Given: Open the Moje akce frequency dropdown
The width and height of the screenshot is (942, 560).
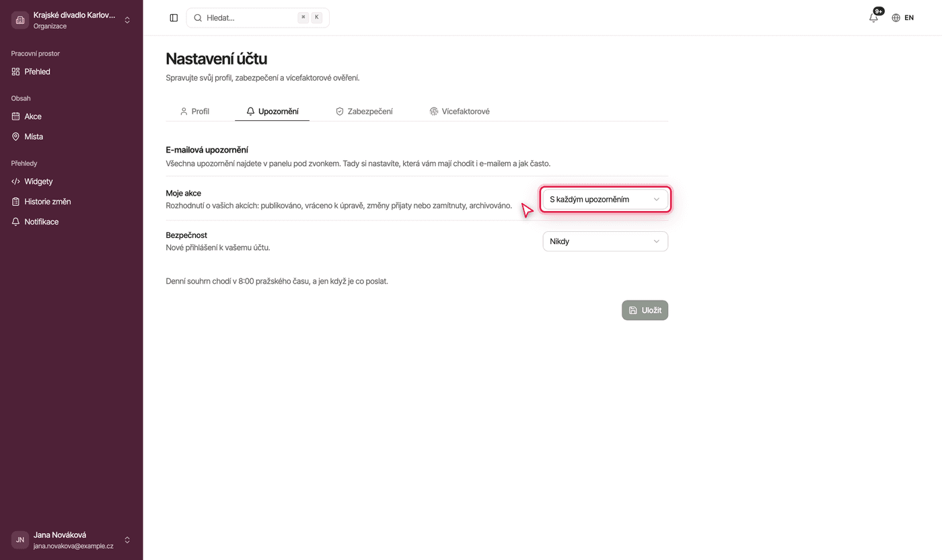Looking at the screenshot, I should pyautogui.click(x=606, y=200).
